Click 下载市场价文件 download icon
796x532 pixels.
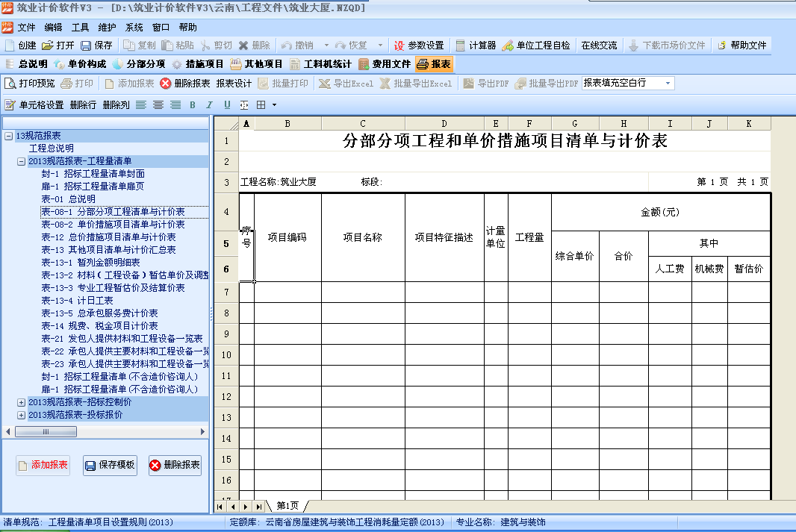[x=633, y=46]
